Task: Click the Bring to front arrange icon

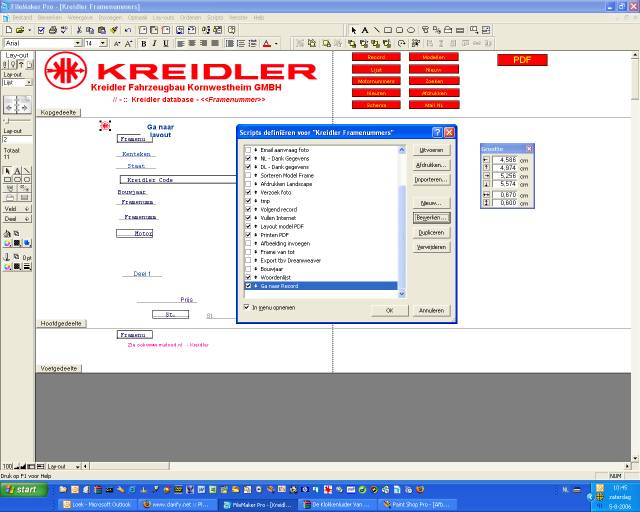Action: pos(352,43)
